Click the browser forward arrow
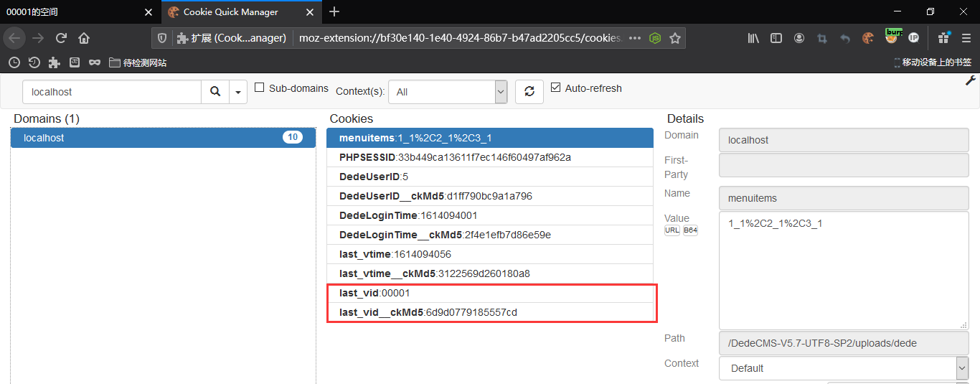Viewport: 980px width, 384px height. (x=37, y=38)
